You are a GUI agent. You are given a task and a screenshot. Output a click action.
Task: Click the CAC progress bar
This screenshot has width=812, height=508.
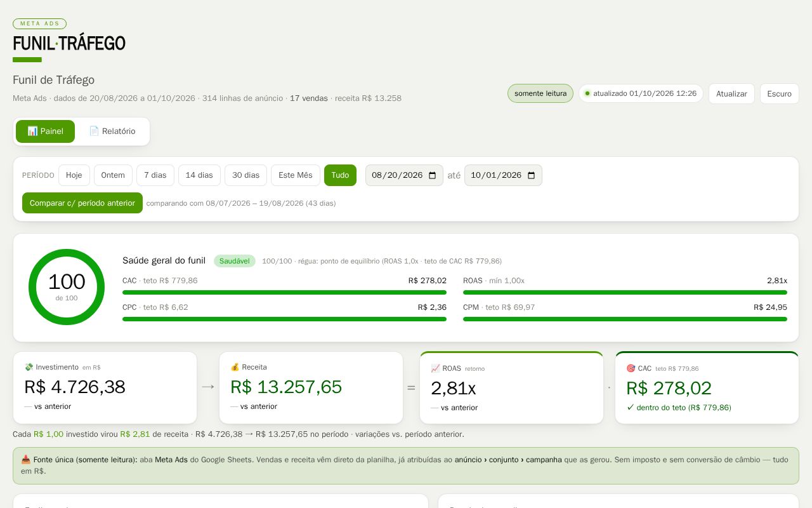click(x=284, y=292)
